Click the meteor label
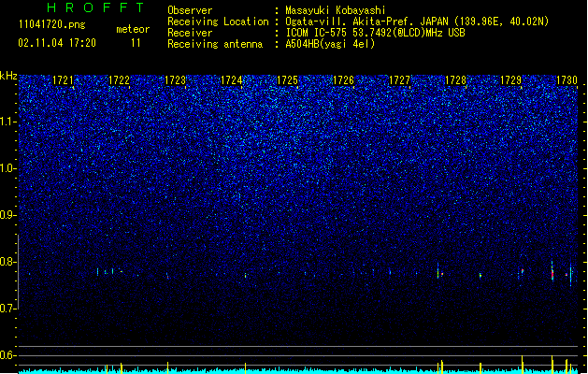588x374 pixels. (x=133, y=29)
